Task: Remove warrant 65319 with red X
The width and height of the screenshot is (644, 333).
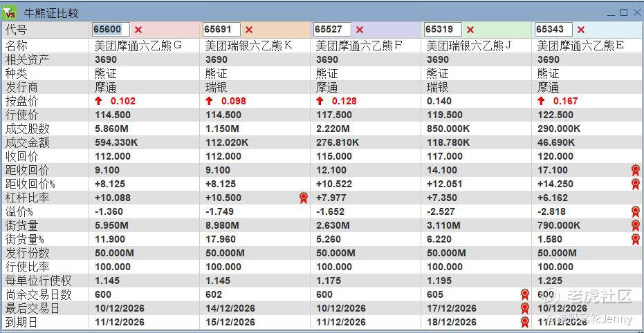Action: 470,30
